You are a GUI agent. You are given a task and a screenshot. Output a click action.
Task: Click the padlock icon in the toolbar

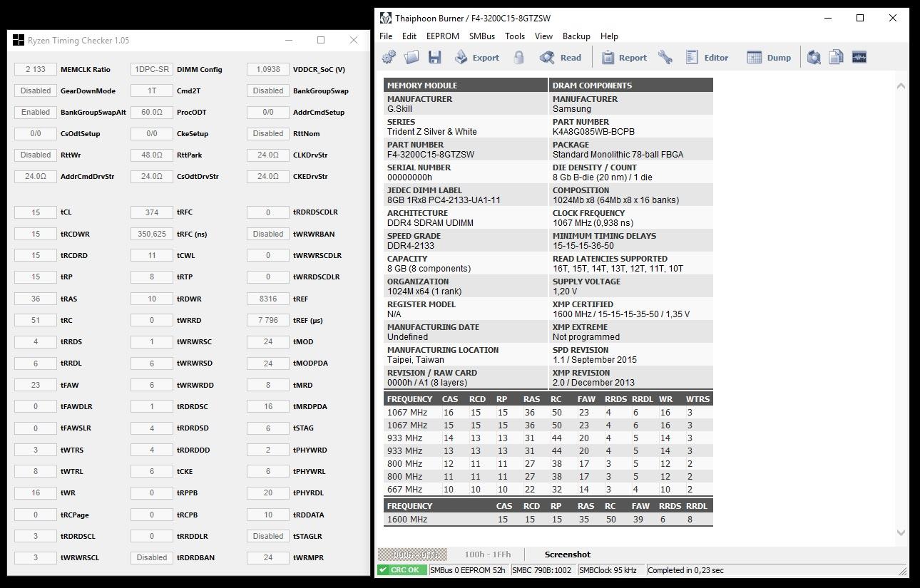point(518,58)
